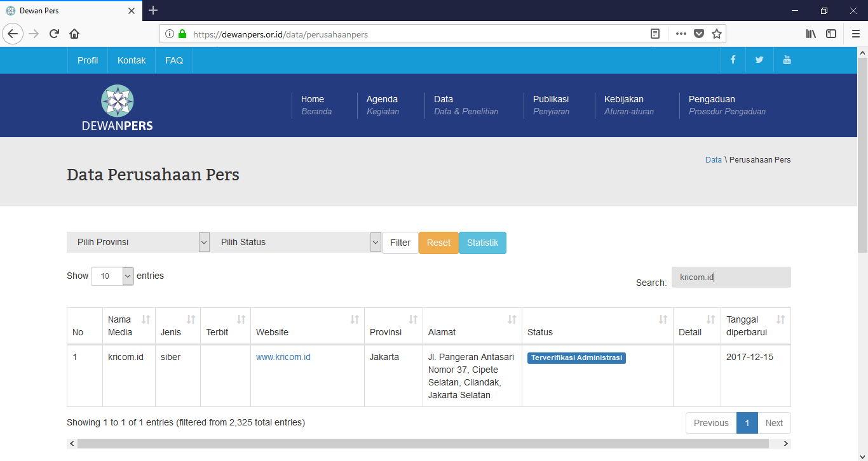The image size is (868, 461).
Task: Open Firefox hamburger menu
Action: click(x=855, y=34)
